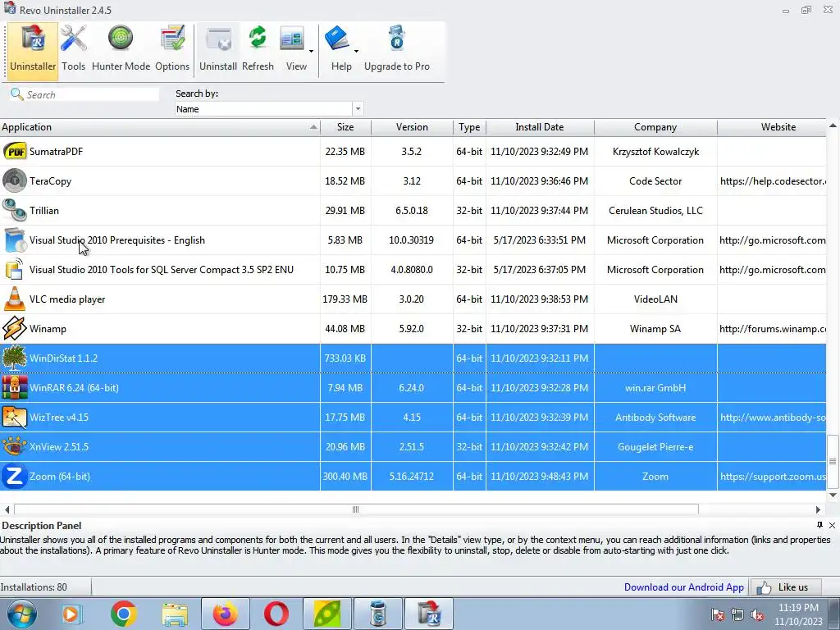Launch Opera from the taskbar
Screen dimensions: 840x630
coord(276,614)
